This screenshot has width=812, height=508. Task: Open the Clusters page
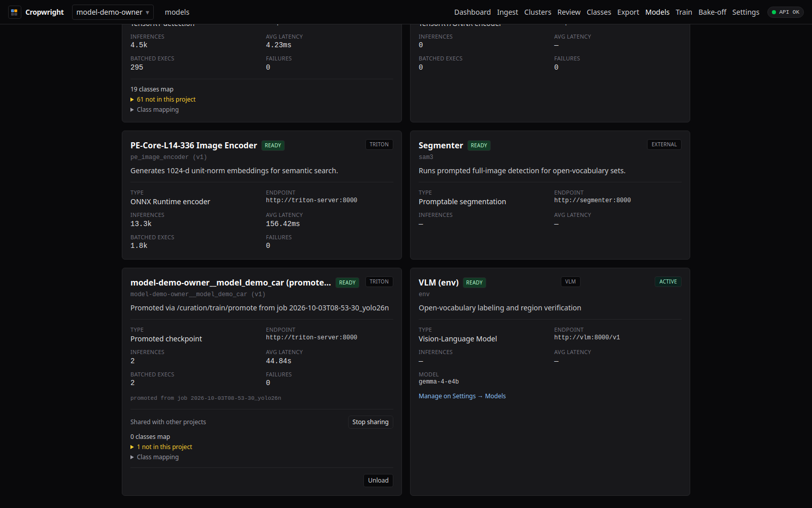pyautogui.click(x=537, y=12)
